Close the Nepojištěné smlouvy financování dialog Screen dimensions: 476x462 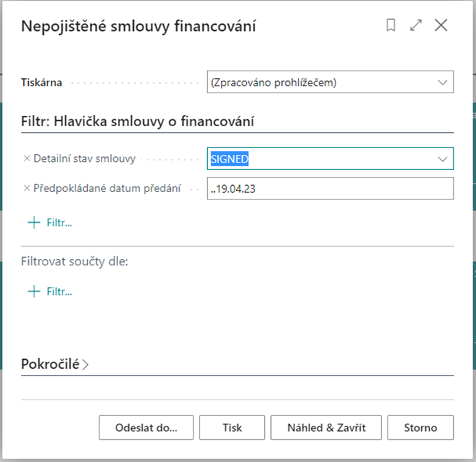441,25
